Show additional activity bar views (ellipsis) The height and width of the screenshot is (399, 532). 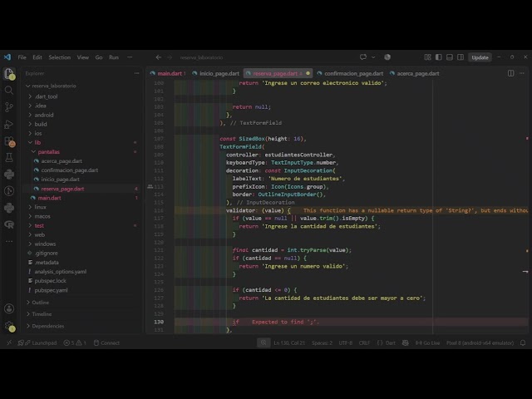coord(9,242)
